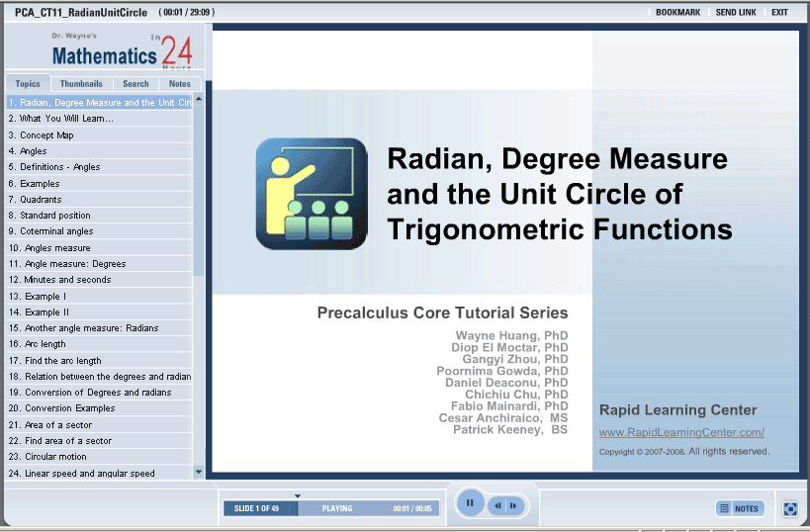Pause the presentation playback
This screenshot has height=532, width=810.
point(470,502)
